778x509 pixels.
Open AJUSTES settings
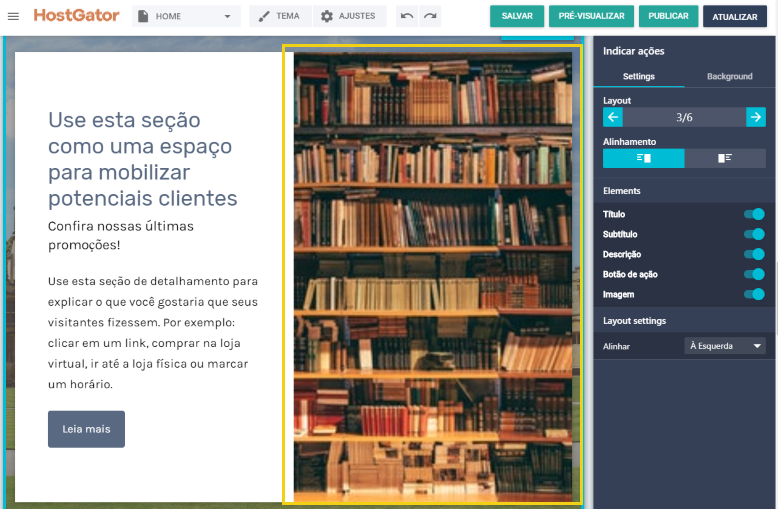click(349, 16)
